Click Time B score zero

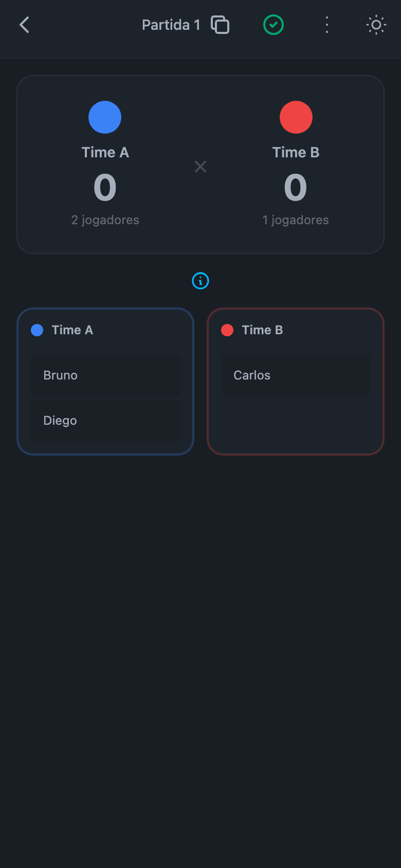click(296, 188)
